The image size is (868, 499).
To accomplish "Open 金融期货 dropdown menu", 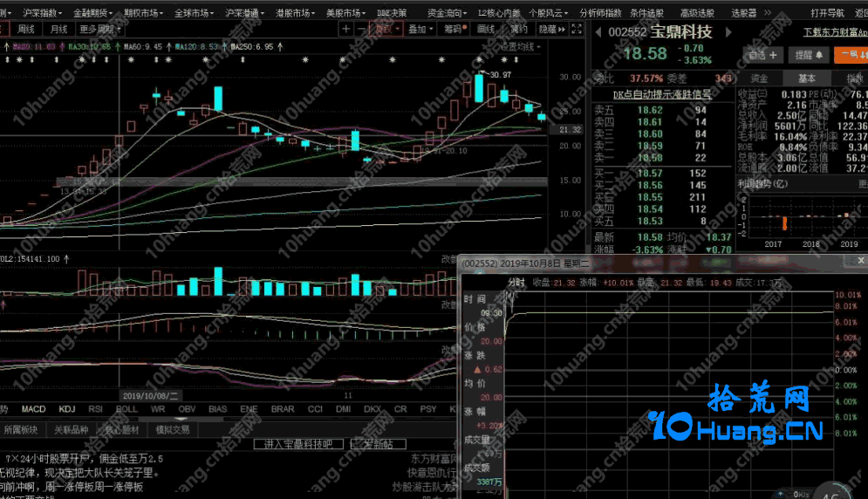I will [x=92, y=13].
